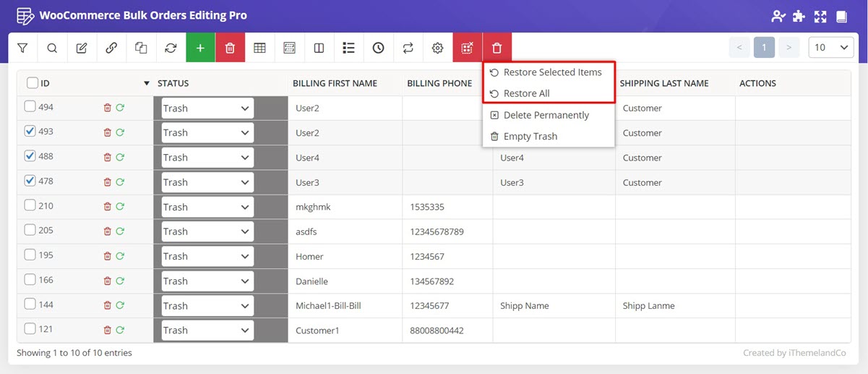Click the bulleted list toolbar icon
This screenshot has width=868, height=374.
click(348, 48)
